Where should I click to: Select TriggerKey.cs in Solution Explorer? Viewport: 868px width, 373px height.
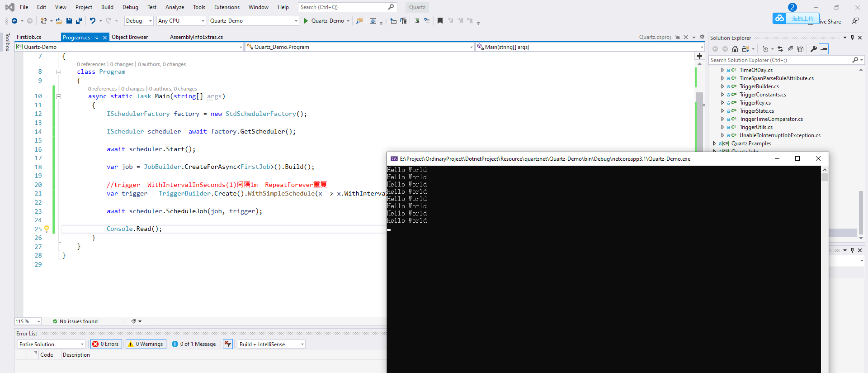click(755, 103)
